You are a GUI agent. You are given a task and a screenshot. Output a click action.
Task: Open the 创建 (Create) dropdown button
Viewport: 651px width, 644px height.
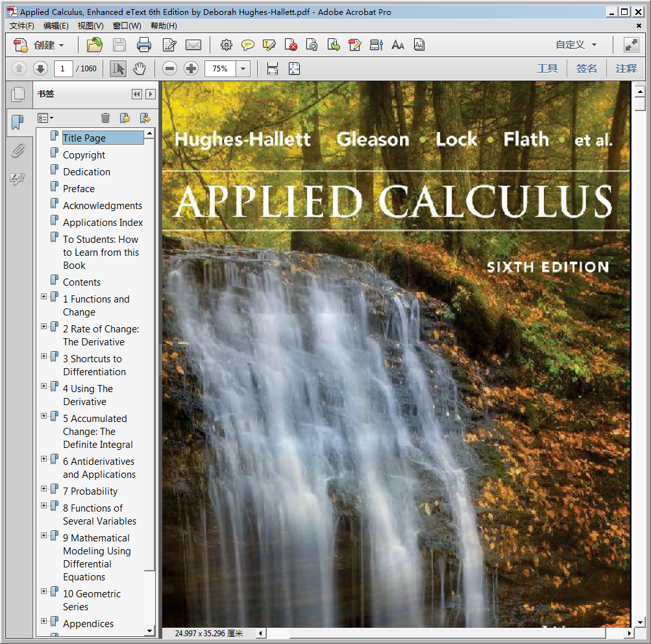pos(38,45)
